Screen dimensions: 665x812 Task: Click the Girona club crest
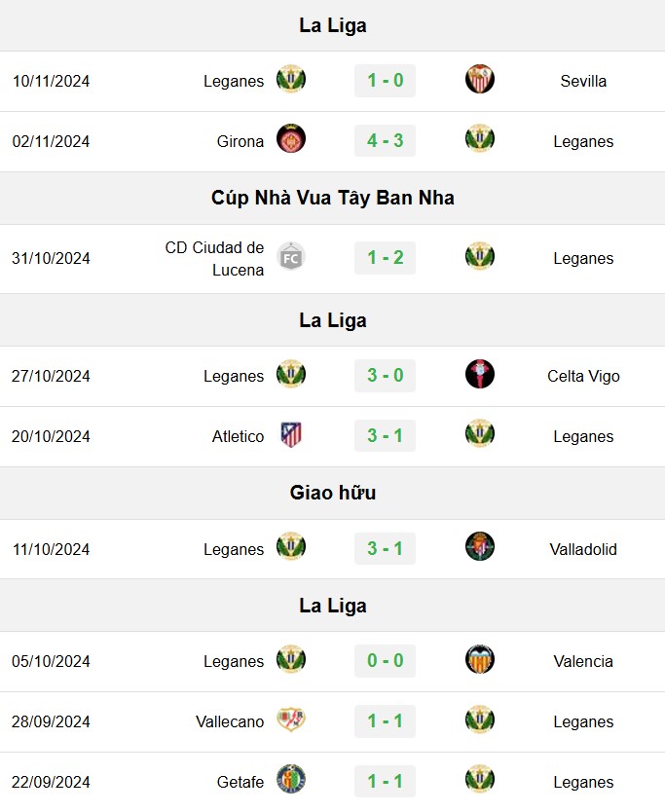click(290, 139)
